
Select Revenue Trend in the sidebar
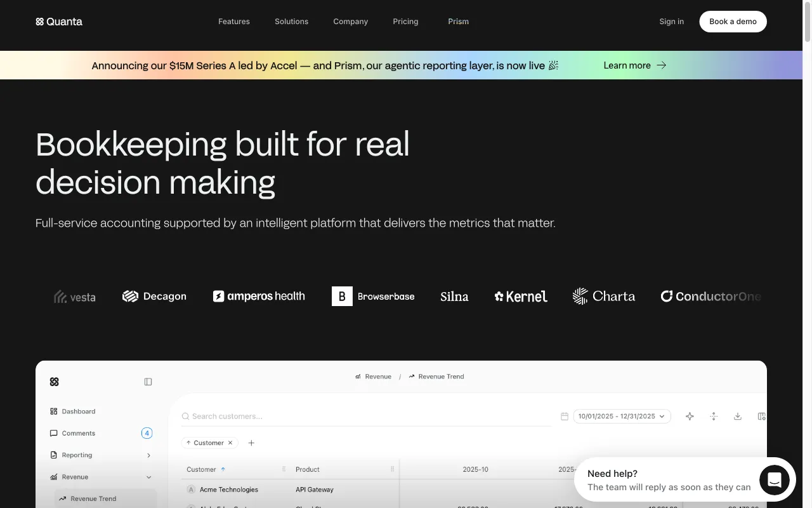pos(105,498)
